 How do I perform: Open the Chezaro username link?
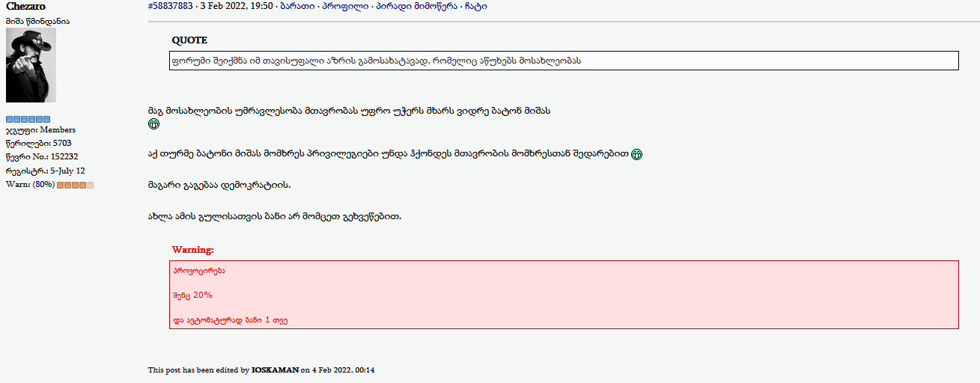[25, 6]
